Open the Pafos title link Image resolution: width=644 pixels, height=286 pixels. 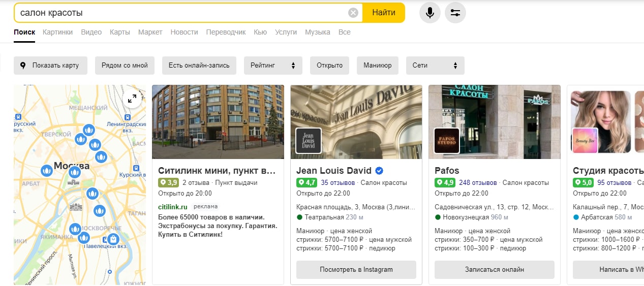(x=447, y=170)
